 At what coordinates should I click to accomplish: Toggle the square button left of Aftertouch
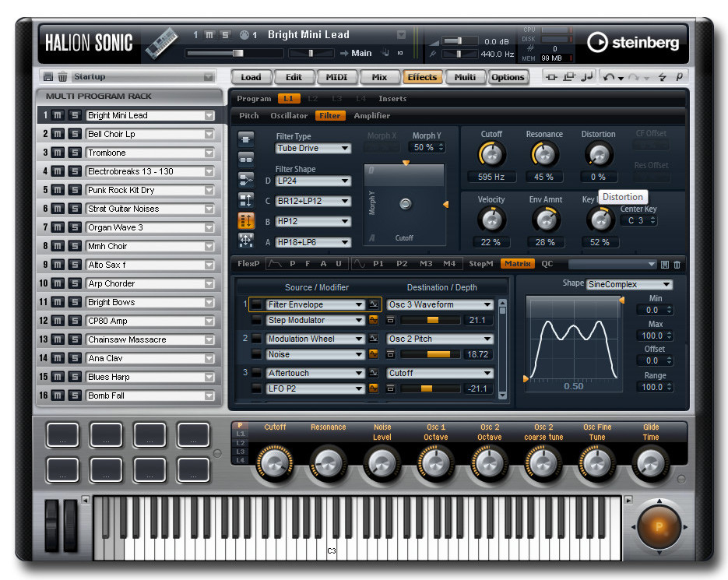click(256, 373)
